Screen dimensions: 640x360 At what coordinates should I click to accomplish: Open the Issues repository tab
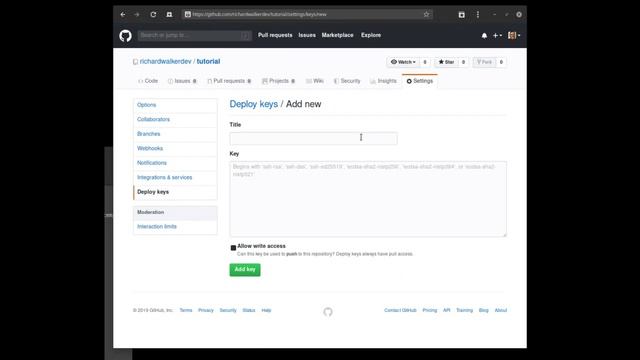182,81
